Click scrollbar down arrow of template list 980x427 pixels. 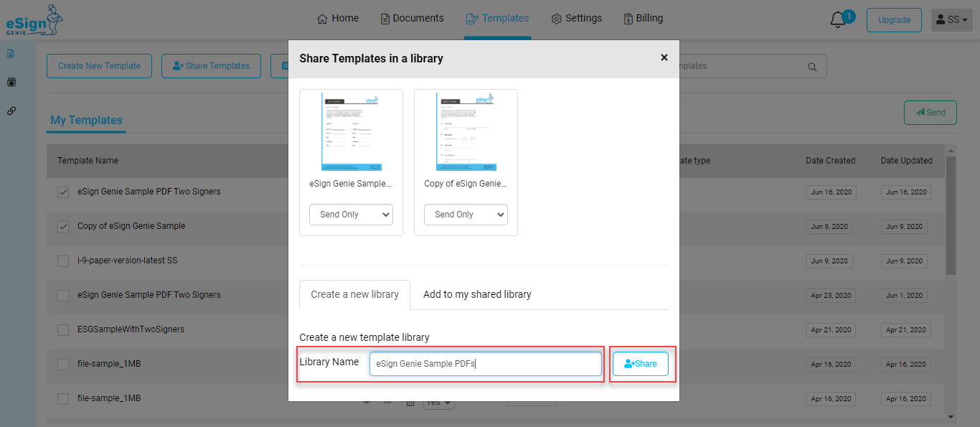click(x=951, y=416)
